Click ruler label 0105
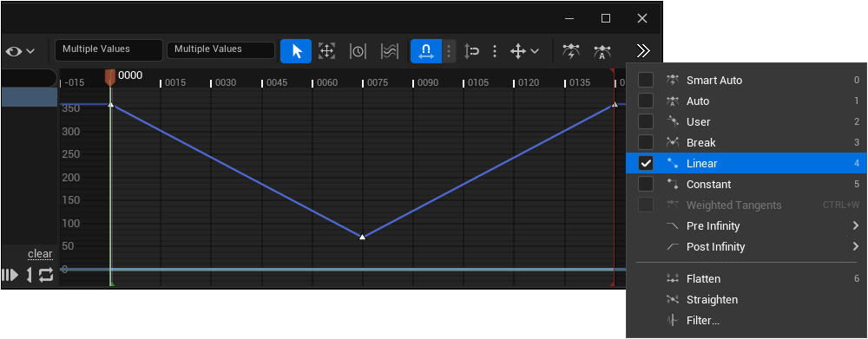The width and height of the screenshot is (868, 339). pos(478,83)
